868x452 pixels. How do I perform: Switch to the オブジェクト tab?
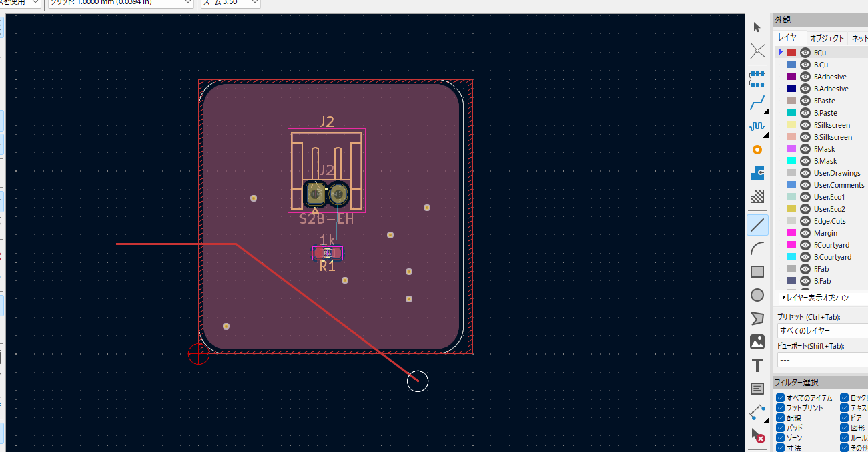pyautogui.click(x=827, y=38)
